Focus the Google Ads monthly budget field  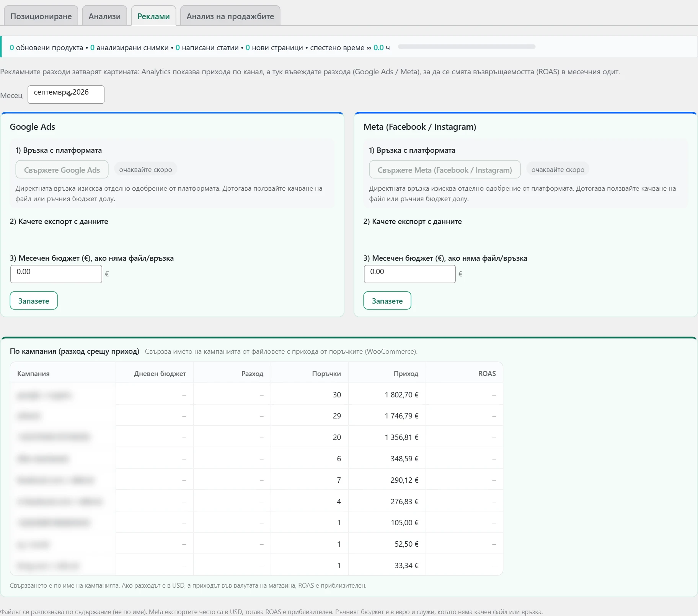[56, 274]
